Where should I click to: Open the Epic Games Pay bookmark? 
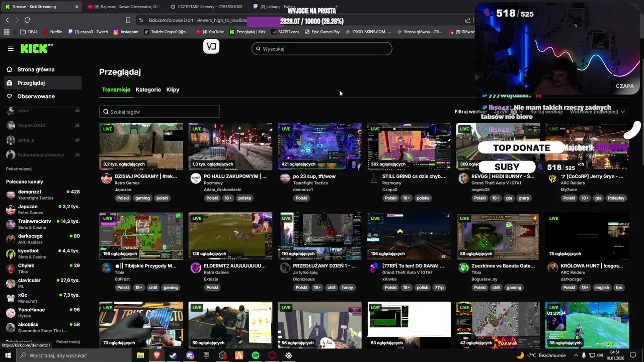pos(322,32)
